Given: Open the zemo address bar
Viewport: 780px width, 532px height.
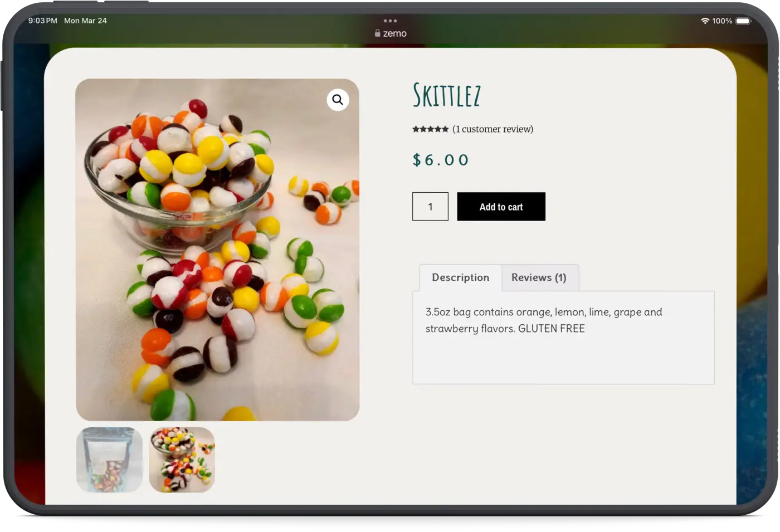Looking at the screenshot, I should 391,33.
